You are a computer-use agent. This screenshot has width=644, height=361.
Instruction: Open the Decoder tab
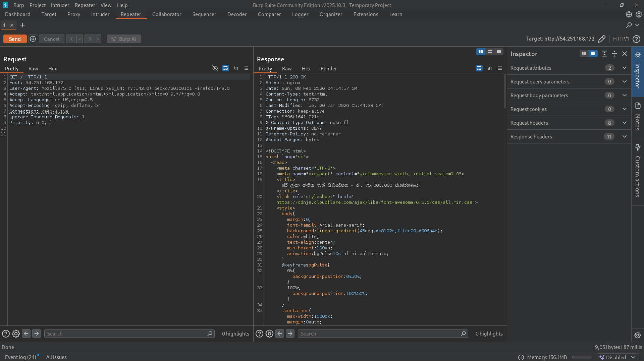point(237,14)
